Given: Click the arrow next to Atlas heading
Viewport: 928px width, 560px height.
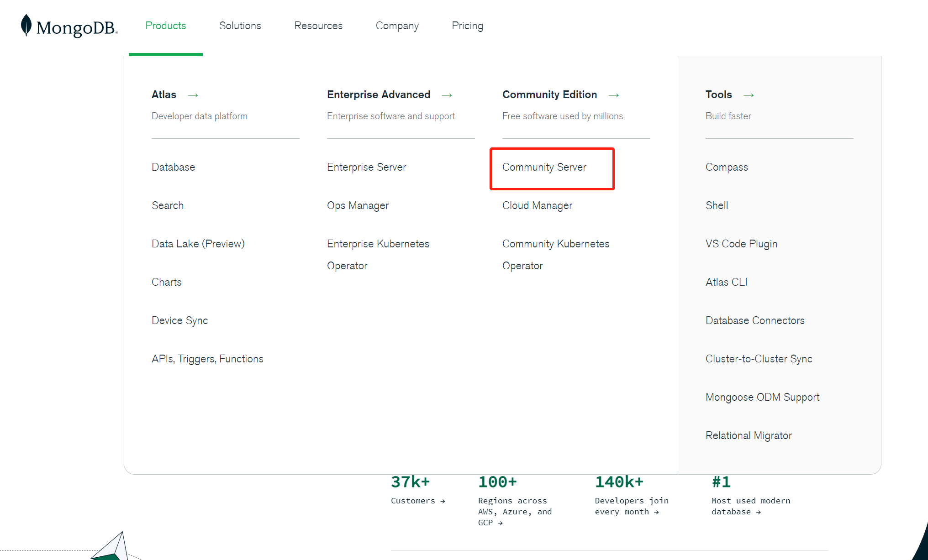Looking at the screenshot, I should 193,95.
